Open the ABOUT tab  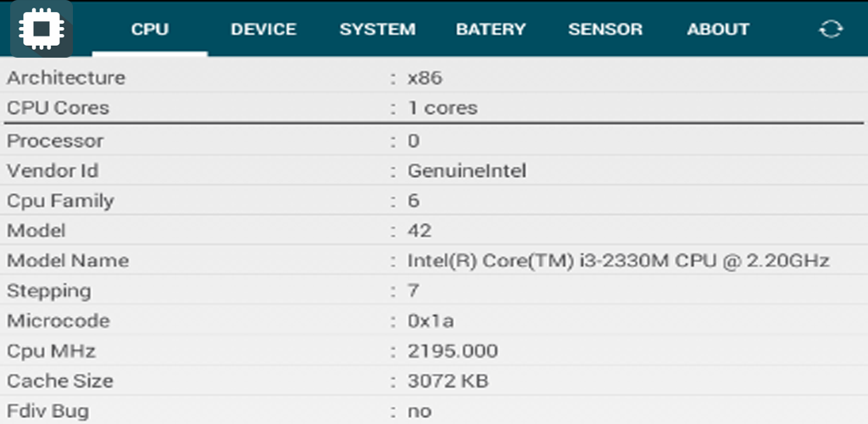point(718,29)
